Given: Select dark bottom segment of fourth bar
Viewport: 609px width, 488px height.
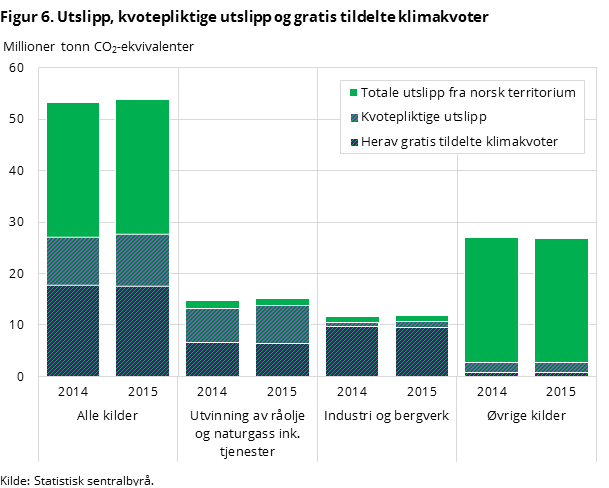Looking at the screenshot, I should tap(282, 360).
